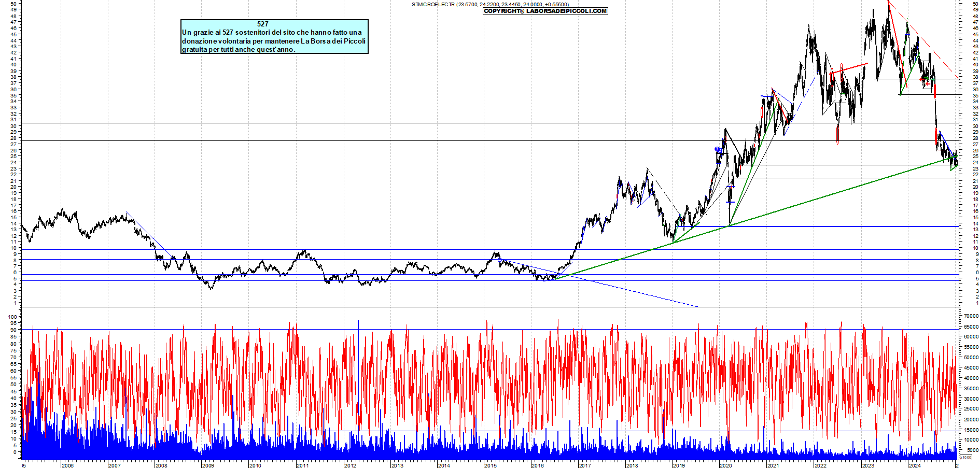The height and width of the screenshot is (468, 980).
Task: Select the 2015 year label on time axis
Action: 491,465
